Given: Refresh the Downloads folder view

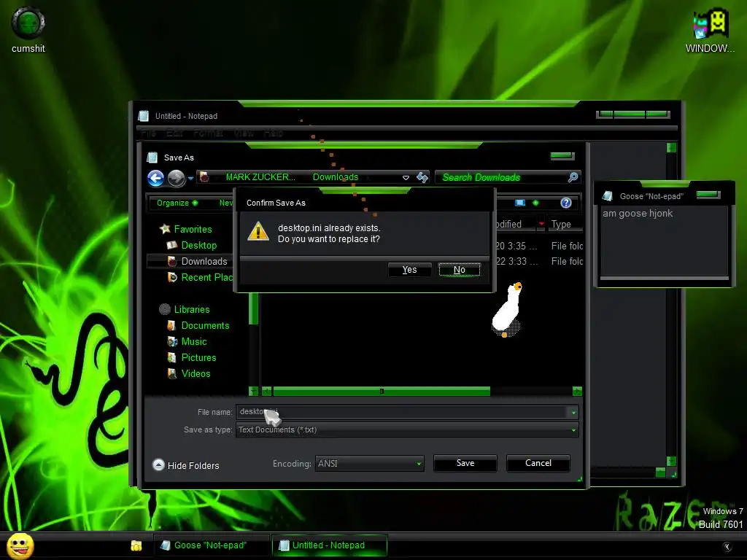Looking at the screenshot, I should click(422, 178).
